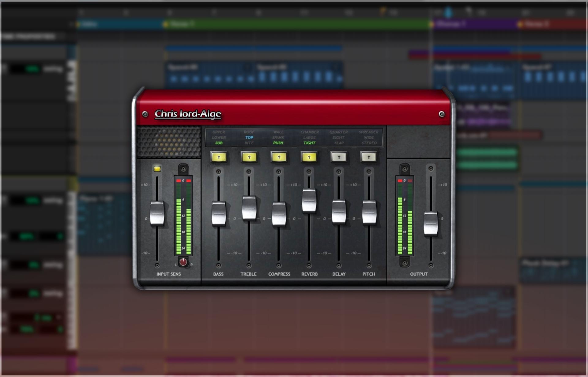Click the speaker grille
588x377 pixels.
(x=169, y=142)
